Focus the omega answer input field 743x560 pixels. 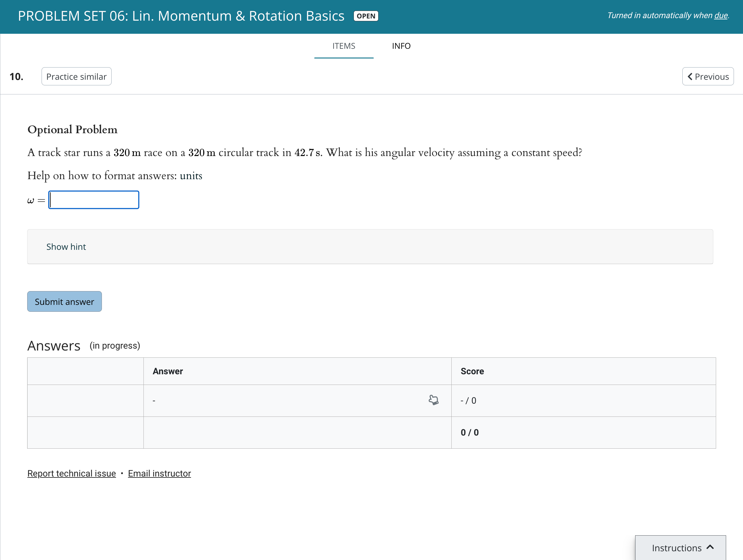click(94, 200)
